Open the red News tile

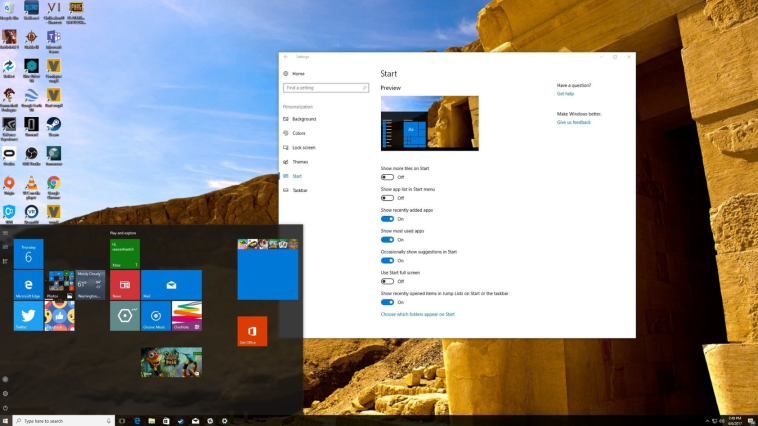(125, 285)
